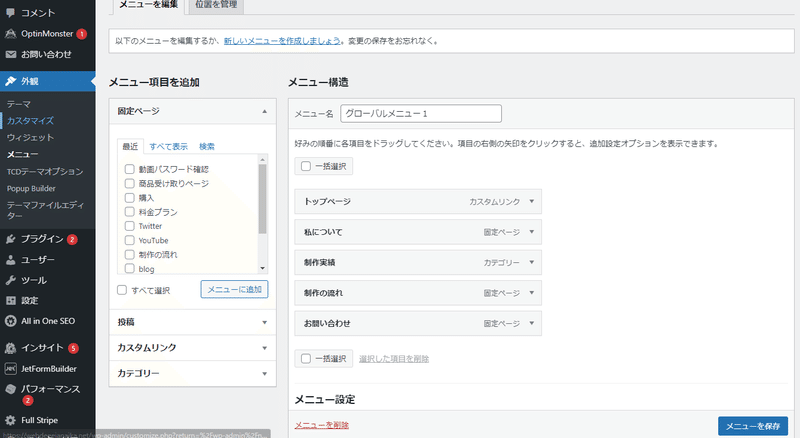The width and height of the screenshot is (800, 438).
Task: Click the ツール wrench icon
Action: tap(11, 280)
